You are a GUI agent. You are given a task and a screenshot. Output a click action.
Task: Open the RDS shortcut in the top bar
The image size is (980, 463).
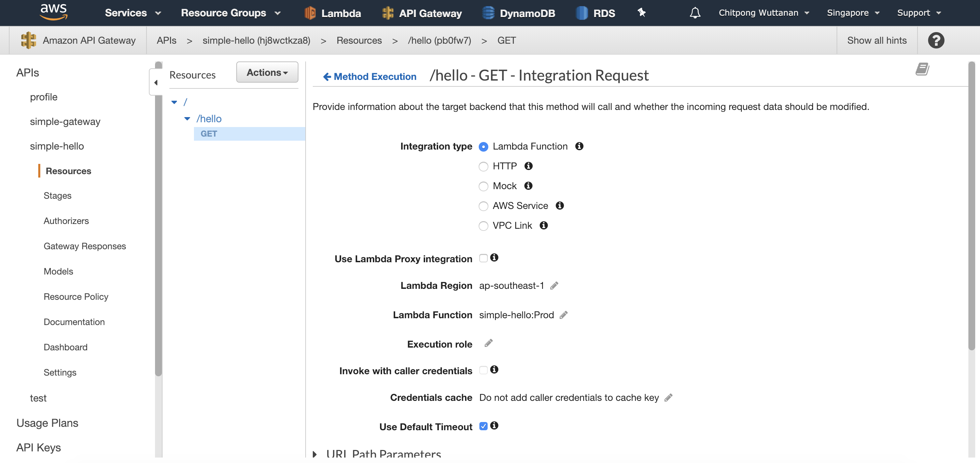596,13
